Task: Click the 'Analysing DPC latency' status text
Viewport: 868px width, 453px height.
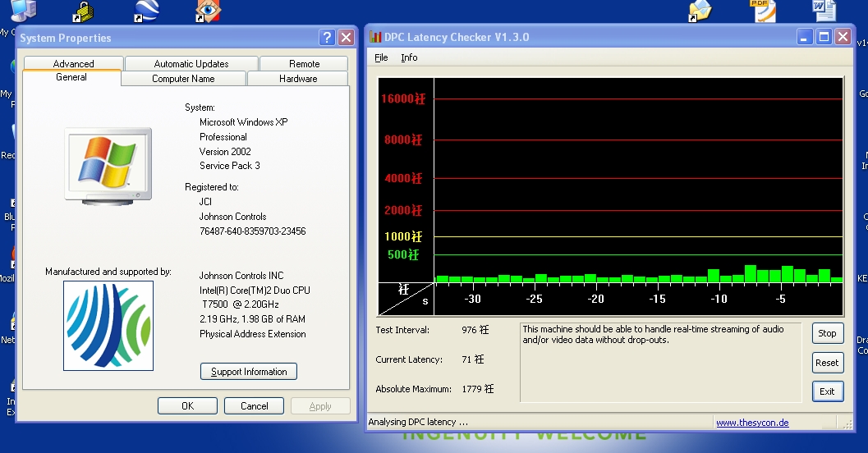Action: [x=418, y=422]
